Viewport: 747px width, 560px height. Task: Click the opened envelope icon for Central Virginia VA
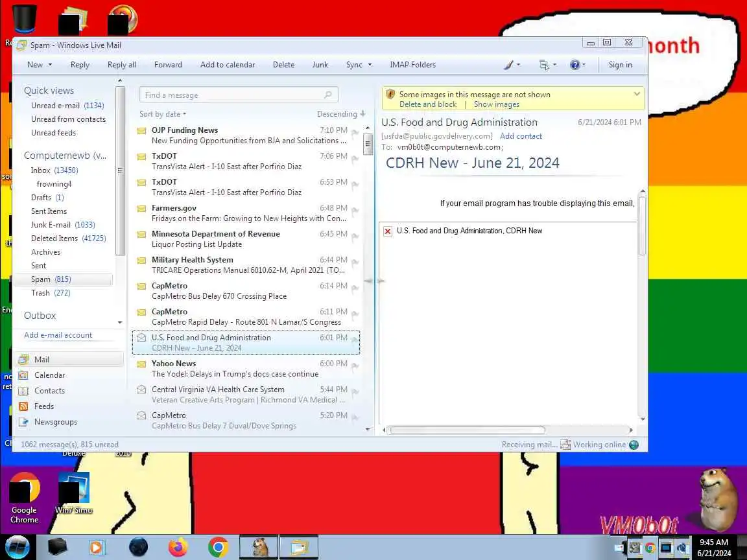coord(141,390)
